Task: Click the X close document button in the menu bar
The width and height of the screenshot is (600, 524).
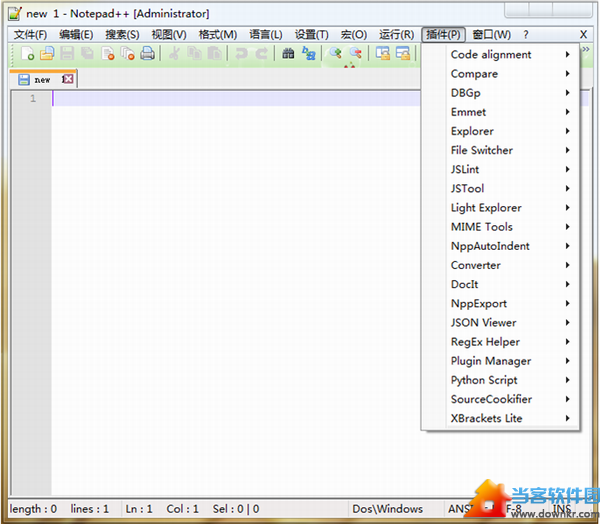Action: pyautogui.click(x=583, y=35)
